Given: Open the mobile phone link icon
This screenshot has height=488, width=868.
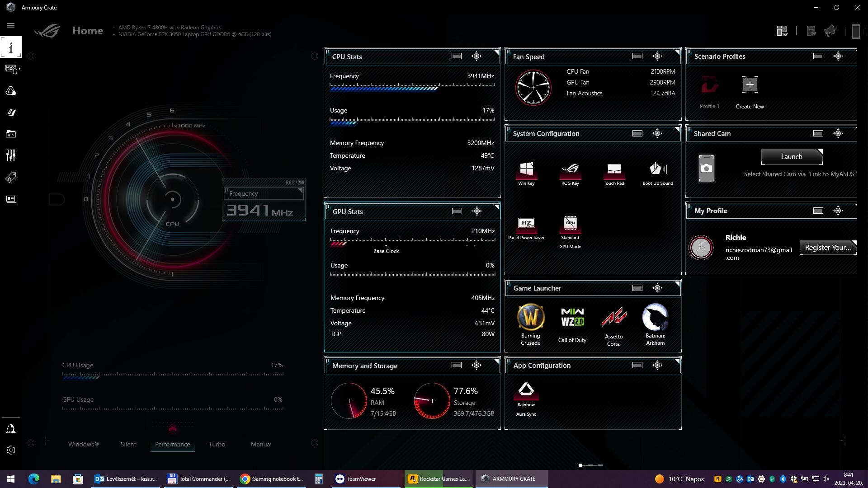Looking at the screenshot, I should pos(855,31).
